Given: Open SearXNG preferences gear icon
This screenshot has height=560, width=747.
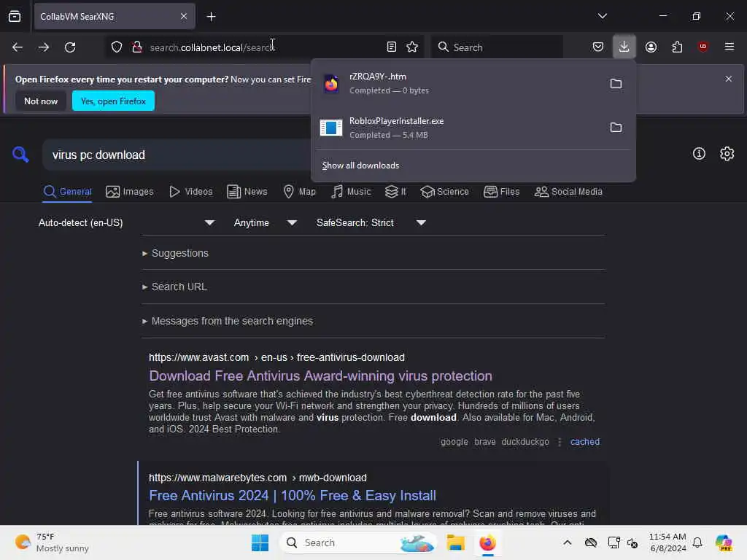Looking at the screenshot, I should coord(727,153).
